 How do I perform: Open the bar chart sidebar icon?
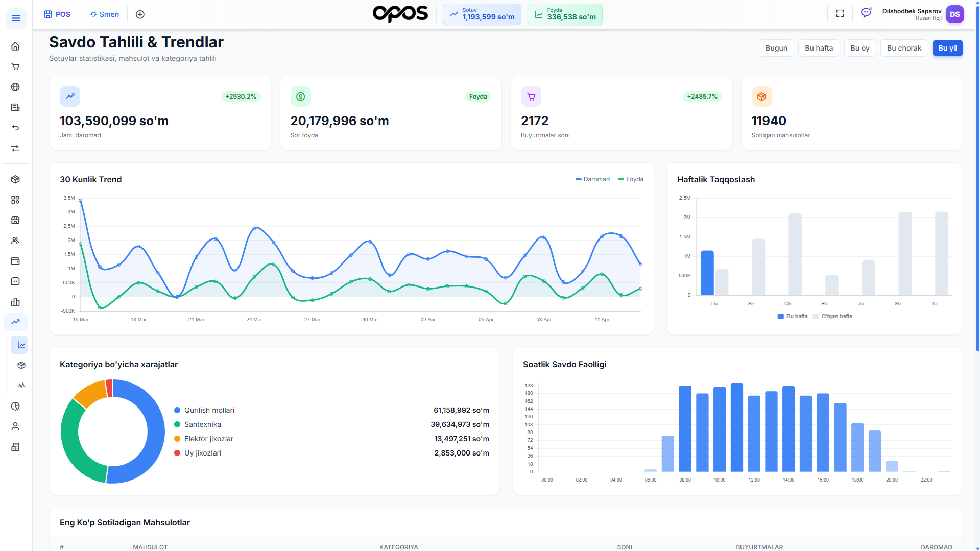click(x=15, y=302)
